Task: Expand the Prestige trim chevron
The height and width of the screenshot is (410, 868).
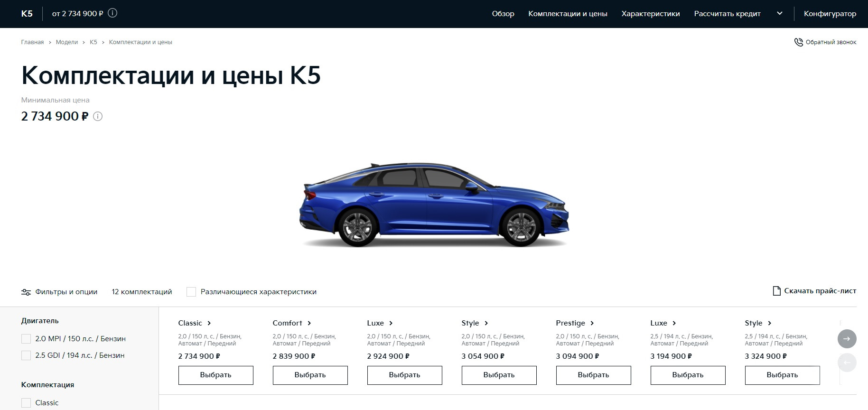Action: point(592,323)
